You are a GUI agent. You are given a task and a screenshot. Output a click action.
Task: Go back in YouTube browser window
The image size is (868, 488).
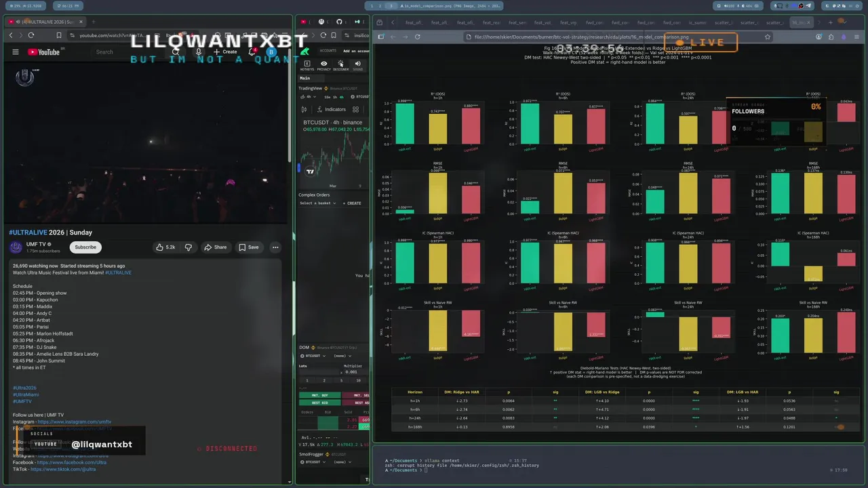(11, 35)
